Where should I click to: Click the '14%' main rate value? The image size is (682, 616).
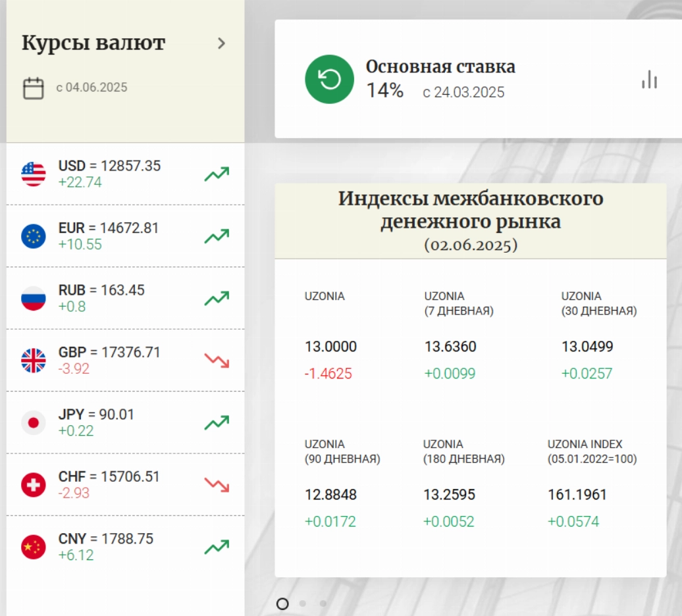(x=385, y=90)
